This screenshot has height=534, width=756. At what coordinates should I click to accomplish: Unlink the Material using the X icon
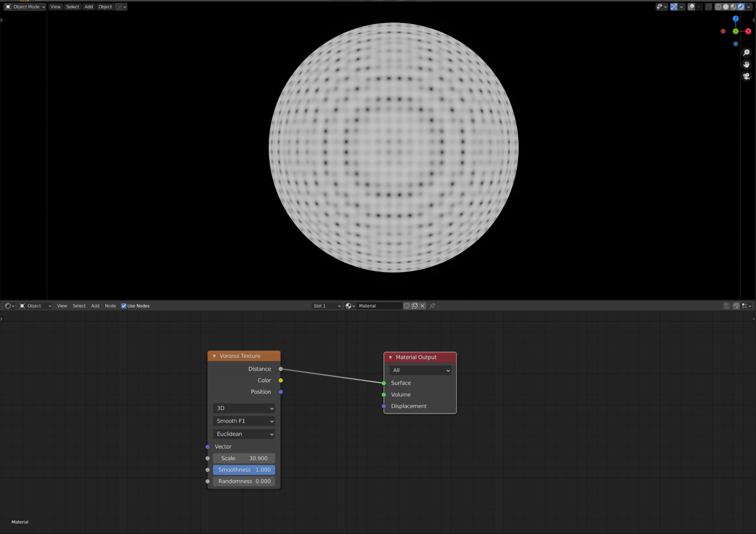click(x=422, y=306)
